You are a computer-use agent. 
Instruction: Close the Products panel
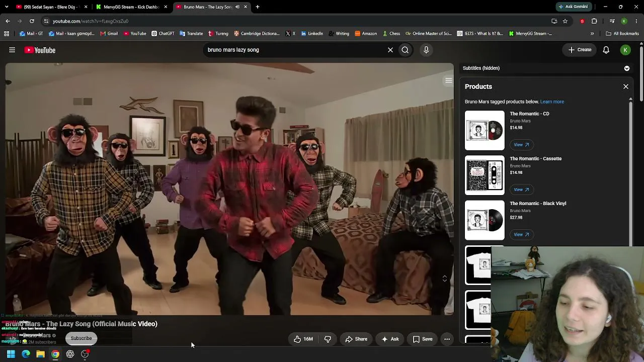626,86
